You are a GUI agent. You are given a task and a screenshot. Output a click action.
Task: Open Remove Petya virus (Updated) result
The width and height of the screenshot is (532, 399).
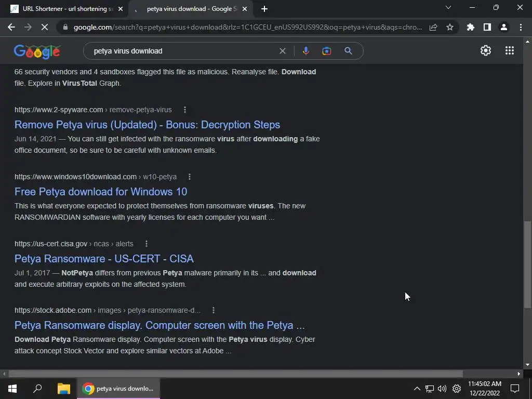(147, 125)
